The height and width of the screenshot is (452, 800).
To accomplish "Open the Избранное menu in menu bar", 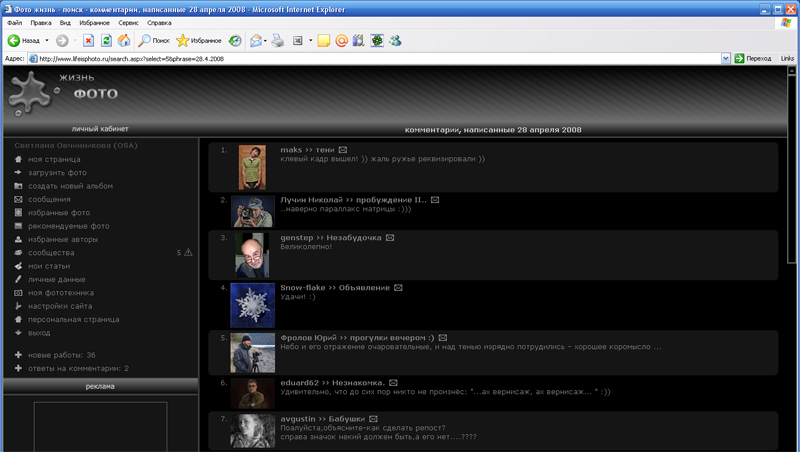I will point(93,22).
